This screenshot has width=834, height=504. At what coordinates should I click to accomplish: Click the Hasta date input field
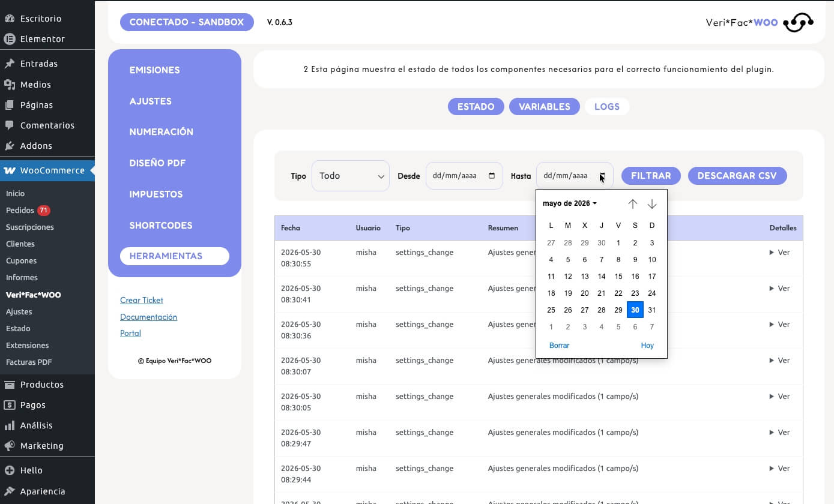click(575, 176)
